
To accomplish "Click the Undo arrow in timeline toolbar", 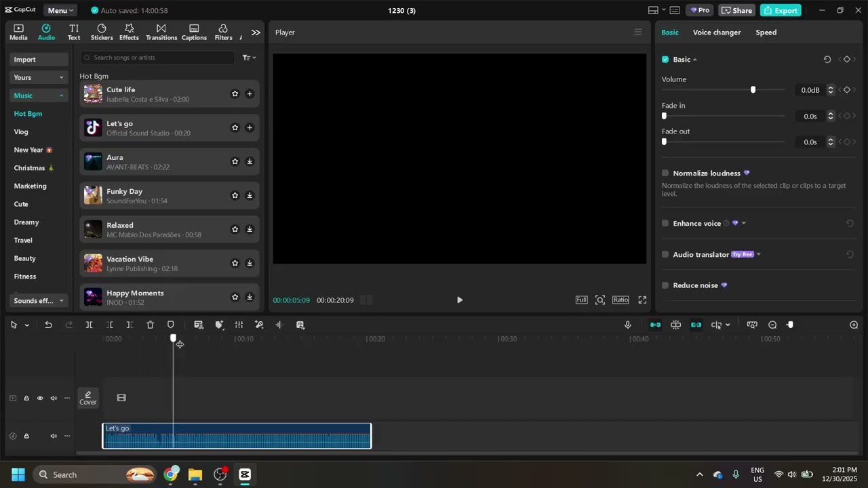I will 48,325.
